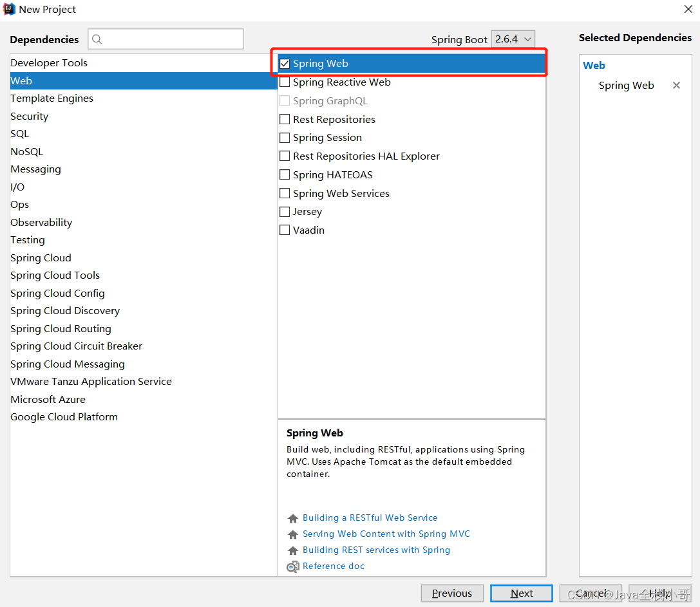Open the Reference doc link
The height and width of the screenshot is (607, 700).
(x=334, y=566)
